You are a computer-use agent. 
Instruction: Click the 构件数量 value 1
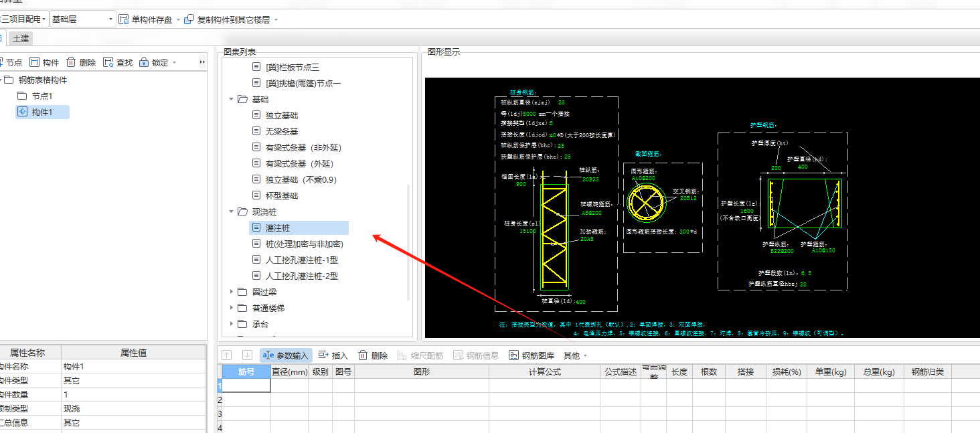click(x=134, y=395)
